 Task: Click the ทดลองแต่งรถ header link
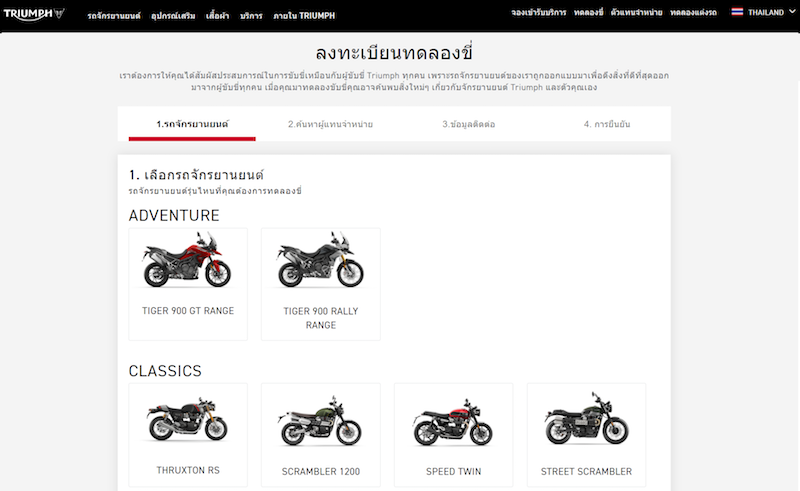click(693, 12)
